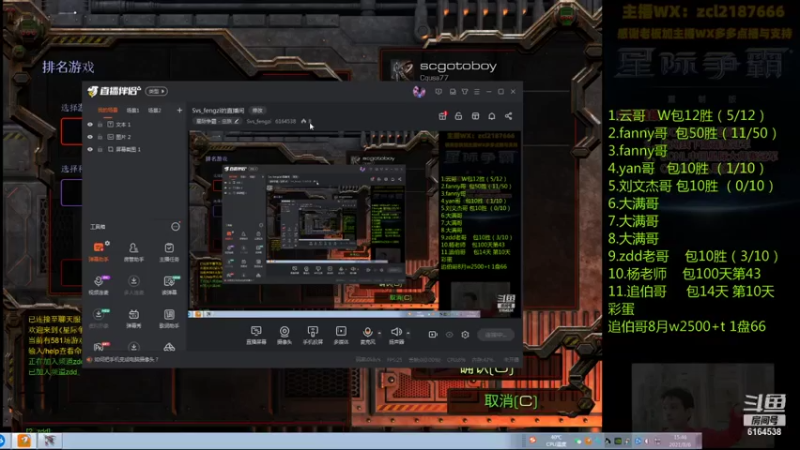Mute the 扬声器 speaker

click(x=396, y=335)
